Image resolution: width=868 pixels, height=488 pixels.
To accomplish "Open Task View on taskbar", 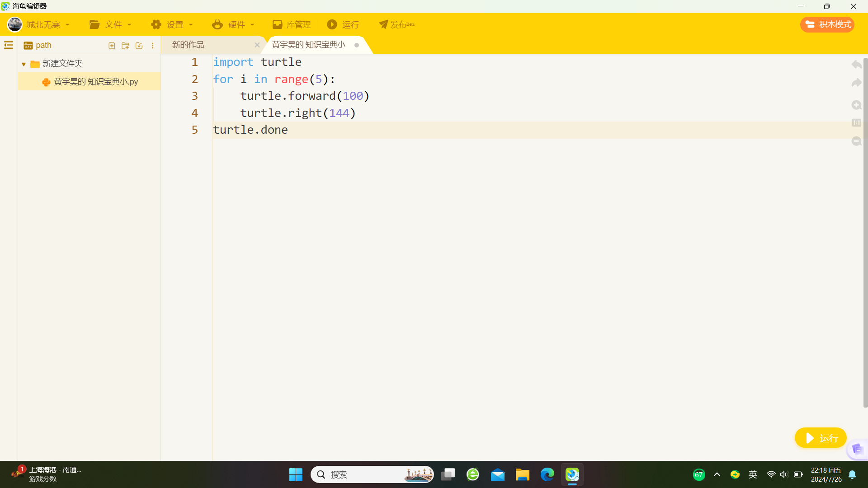I will [448, 474].
